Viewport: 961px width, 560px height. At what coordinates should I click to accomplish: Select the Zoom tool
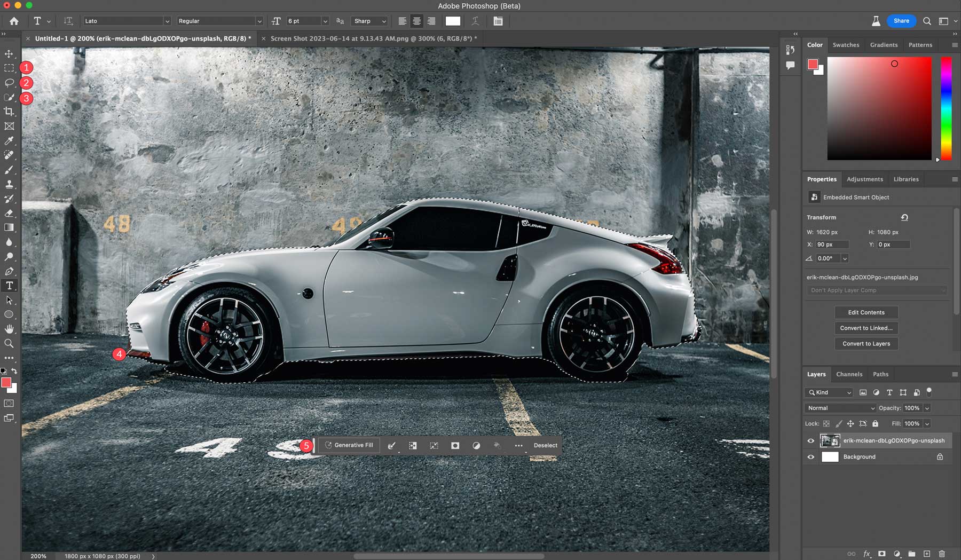(x=9, y=343)
